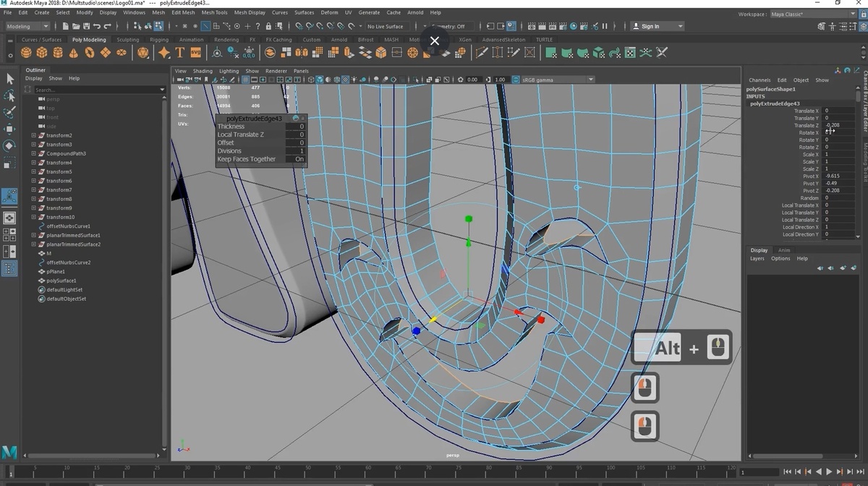Select the Lasso selection tool in the toolbox

click(x=10, y=95)
